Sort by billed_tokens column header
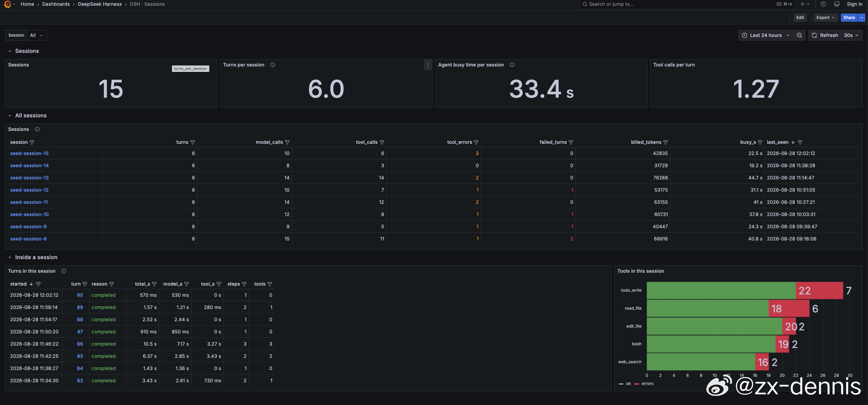 [x=646, y=142]
